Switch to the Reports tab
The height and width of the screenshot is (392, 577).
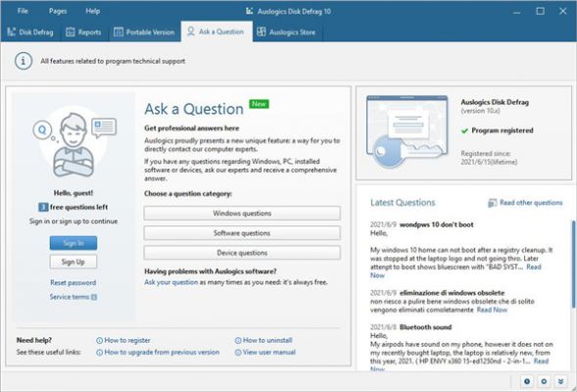(83, 32)
